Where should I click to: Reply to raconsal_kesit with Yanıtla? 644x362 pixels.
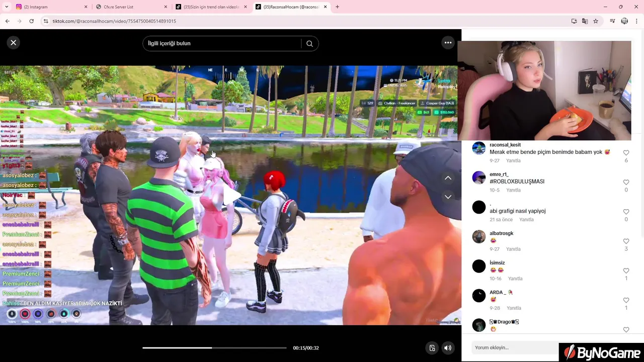coord(513,160)
